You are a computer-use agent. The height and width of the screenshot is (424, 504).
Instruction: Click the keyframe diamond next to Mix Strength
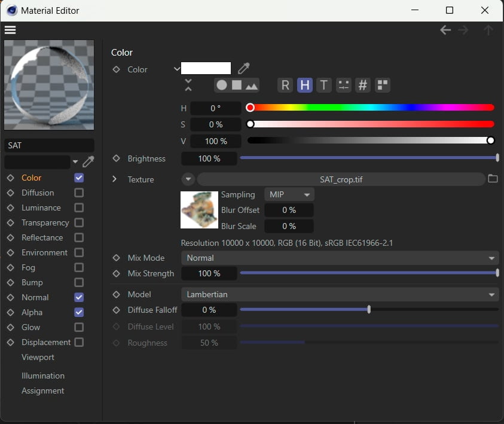[116, 273]
